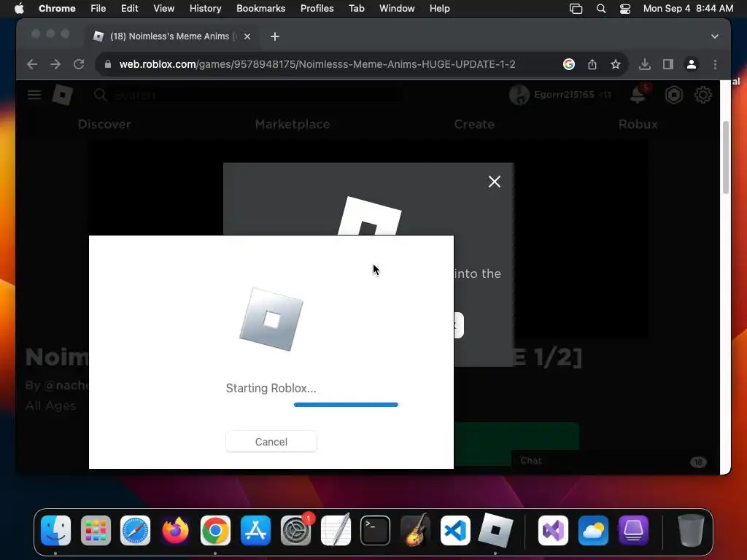The width and height of the screenshot is (747, 560).
Task: Go back in Chrome
Action: [x=32, y=64]
